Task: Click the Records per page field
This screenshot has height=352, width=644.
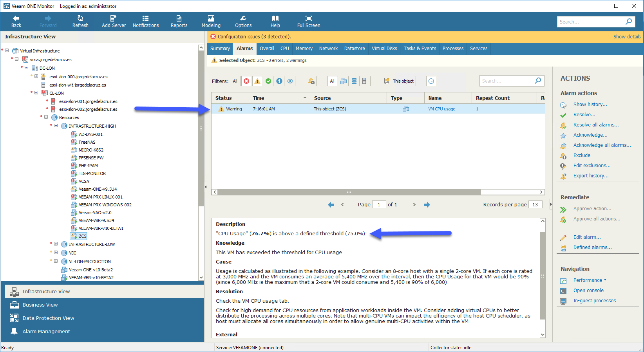Action: (x=535, y=204)
